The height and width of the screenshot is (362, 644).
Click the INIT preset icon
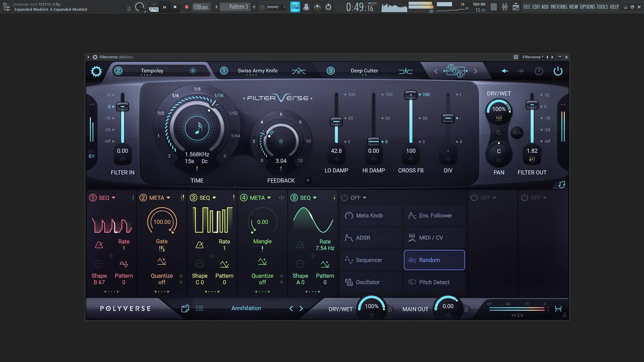pyautogui.click(x=185, y=308)
